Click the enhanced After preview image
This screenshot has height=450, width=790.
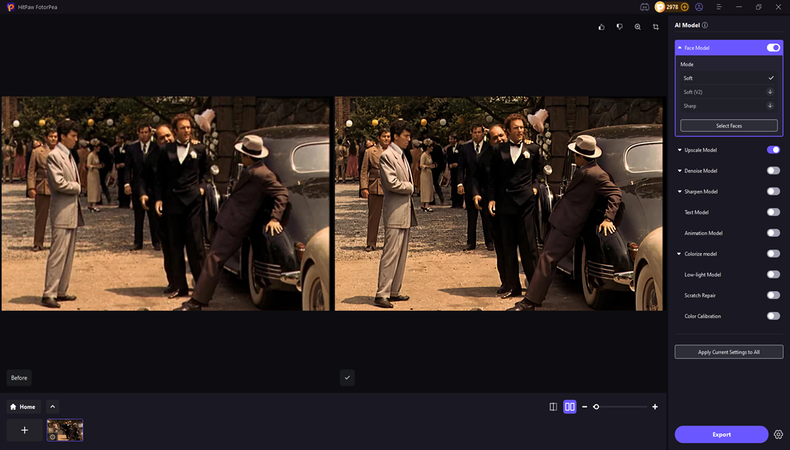pyautogui.click(x=499, y=204)
